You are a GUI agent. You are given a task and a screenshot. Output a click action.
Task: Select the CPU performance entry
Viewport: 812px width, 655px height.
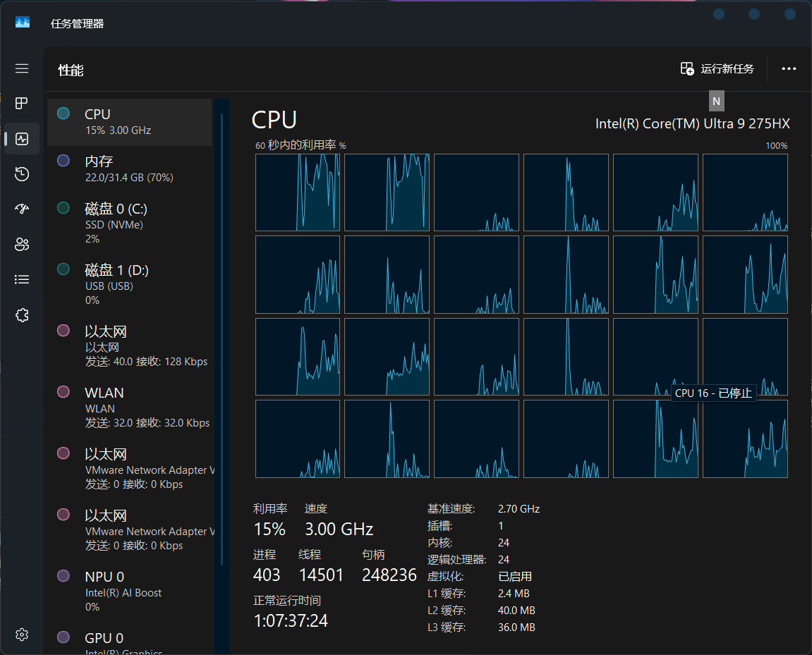(130, 122)
